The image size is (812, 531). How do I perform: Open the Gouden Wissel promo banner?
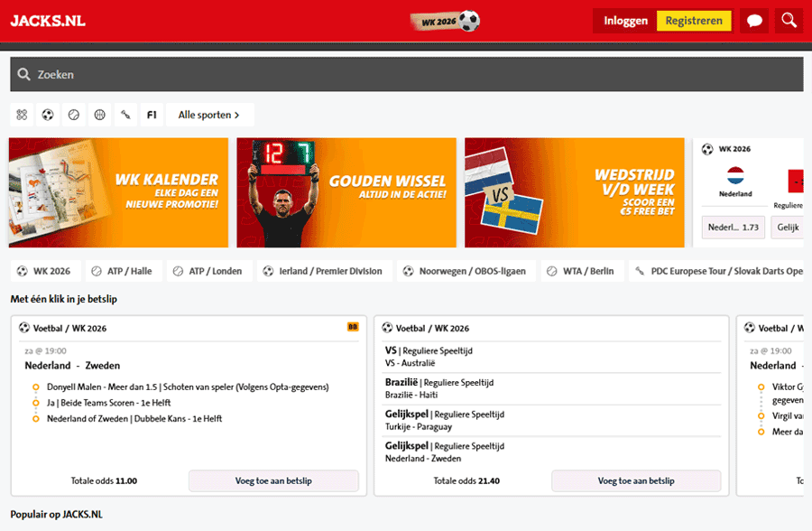pos(346,192)
